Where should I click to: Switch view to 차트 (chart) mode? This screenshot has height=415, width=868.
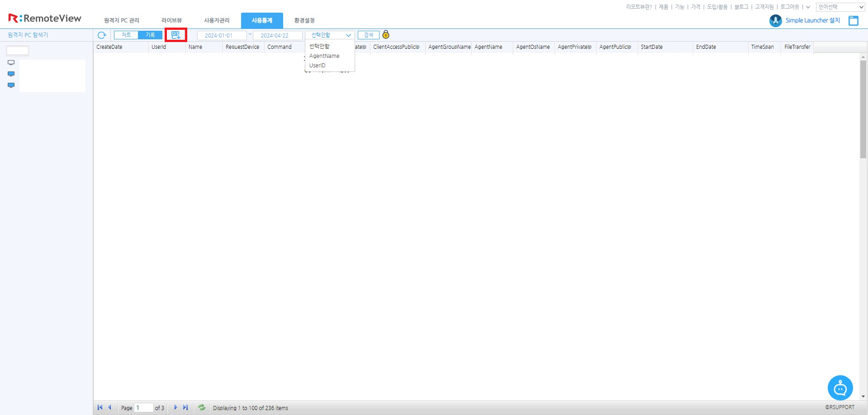126,35
